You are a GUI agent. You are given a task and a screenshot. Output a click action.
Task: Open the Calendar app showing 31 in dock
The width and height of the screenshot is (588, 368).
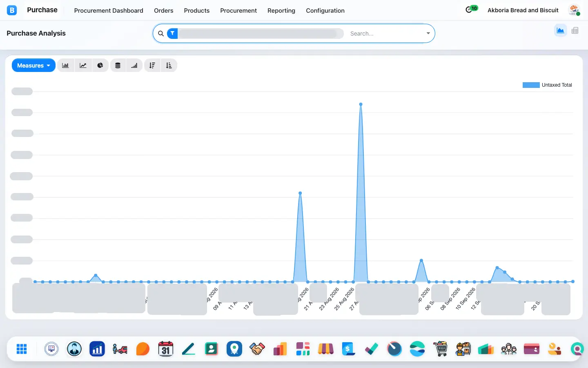tap(166, 349)
